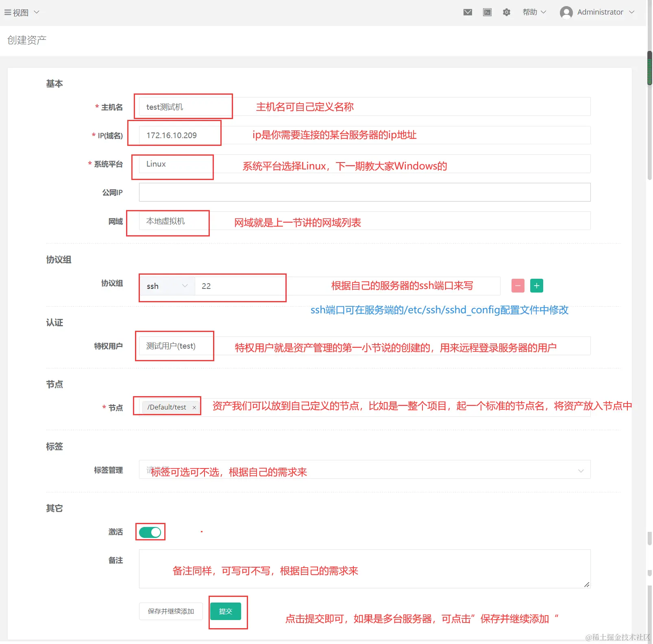Click the 备注 comment text area
Image resolution: width=653 pixels, height=644 pixels.
click(365, 569)
